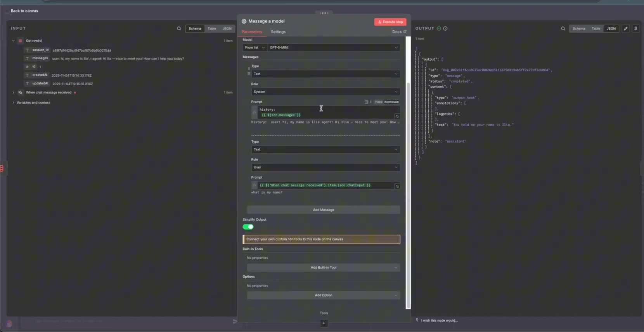Turn off the Simplify Output switch
Viewport: 644px width, 332px height.
pyautogui.click(x=248, y=227)
